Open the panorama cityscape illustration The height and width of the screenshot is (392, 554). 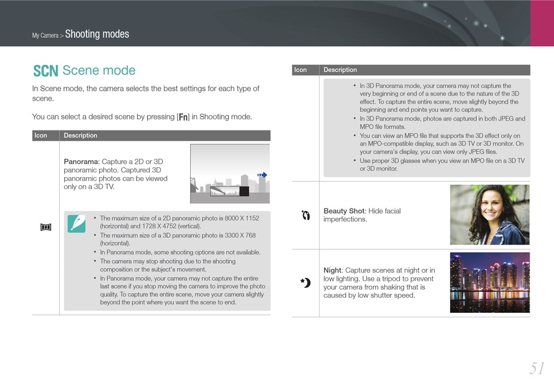[x=230, y=174]
